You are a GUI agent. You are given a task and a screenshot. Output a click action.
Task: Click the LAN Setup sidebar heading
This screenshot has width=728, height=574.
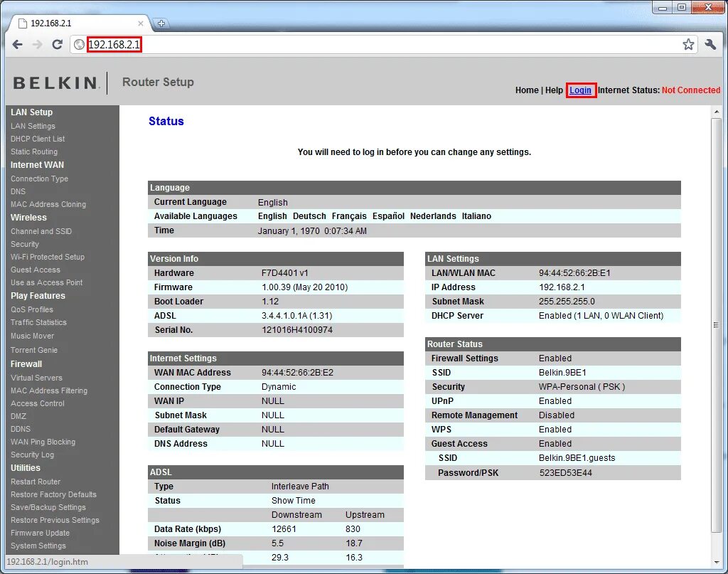(31, 112)
